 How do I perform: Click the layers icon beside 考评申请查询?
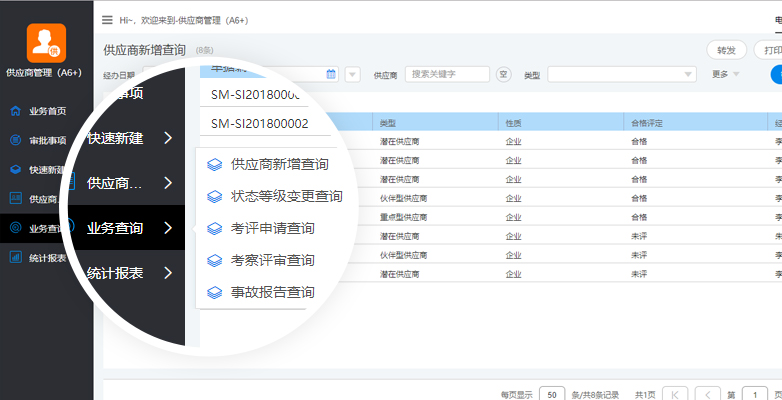click(x=213, y=228)
